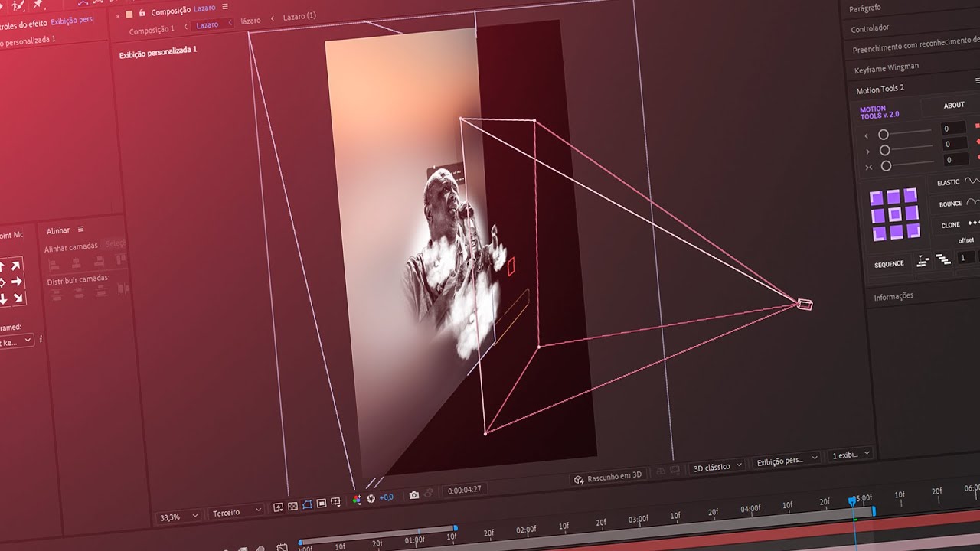
Task: Open the show channel color icon
Action: pos(357,500)
